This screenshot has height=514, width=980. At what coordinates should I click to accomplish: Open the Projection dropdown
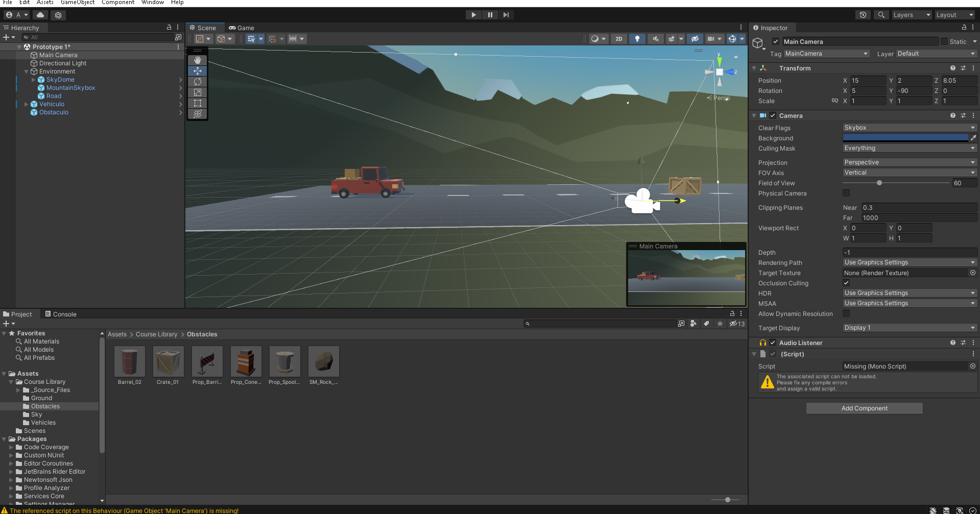pyautogui.click(x=909, y=162)
